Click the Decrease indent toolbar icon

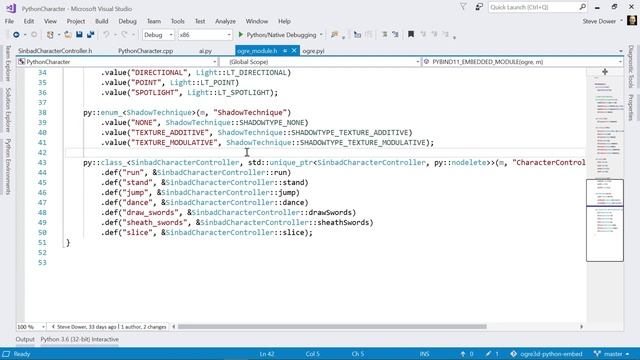[x=357, y=35]
